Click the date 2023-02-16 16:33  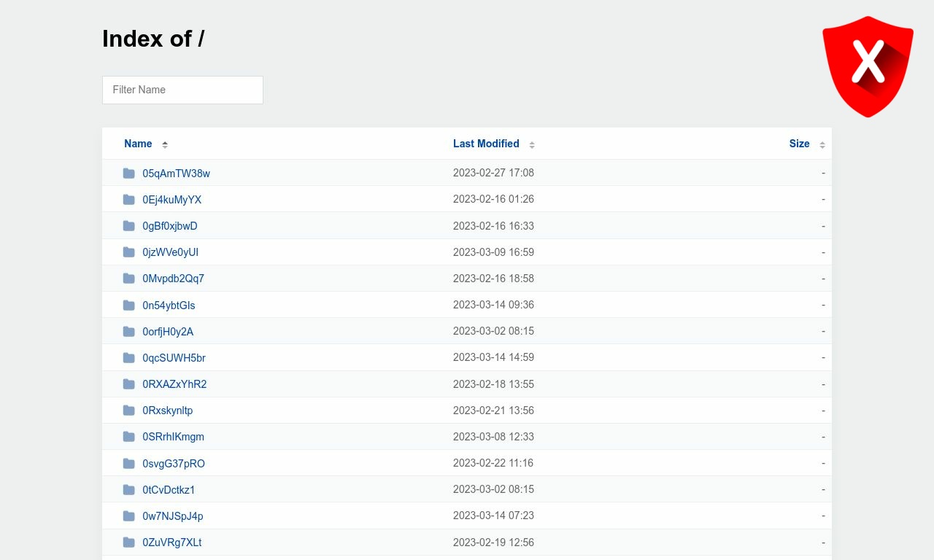(x=493, y=225)
